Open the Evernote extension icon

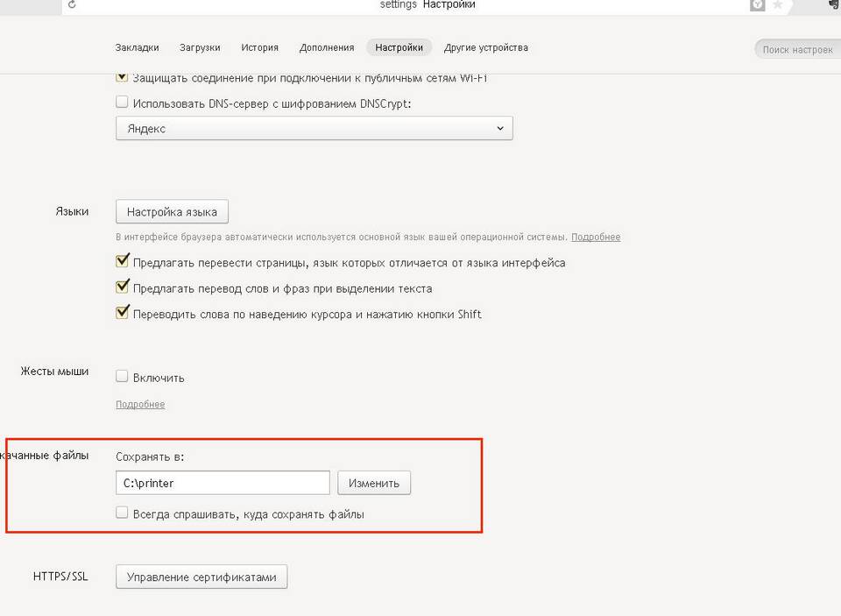834,4
